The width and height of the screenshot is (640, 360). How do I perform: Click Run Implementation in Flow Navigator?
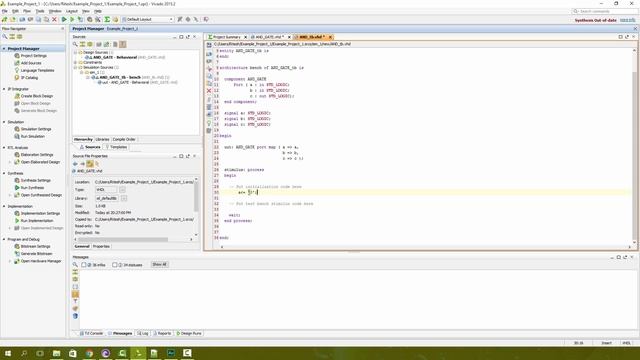[x=37, y=221]
